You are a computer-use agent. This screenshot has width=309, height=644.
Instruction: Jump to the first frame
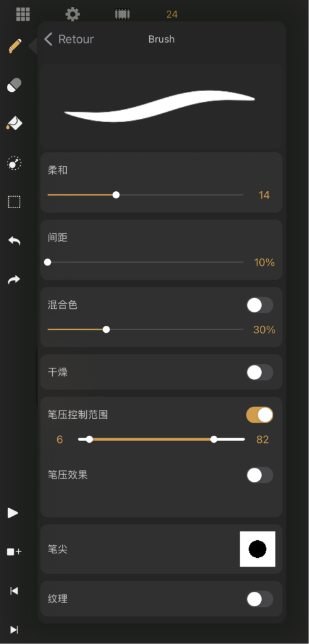coord(14,591)
